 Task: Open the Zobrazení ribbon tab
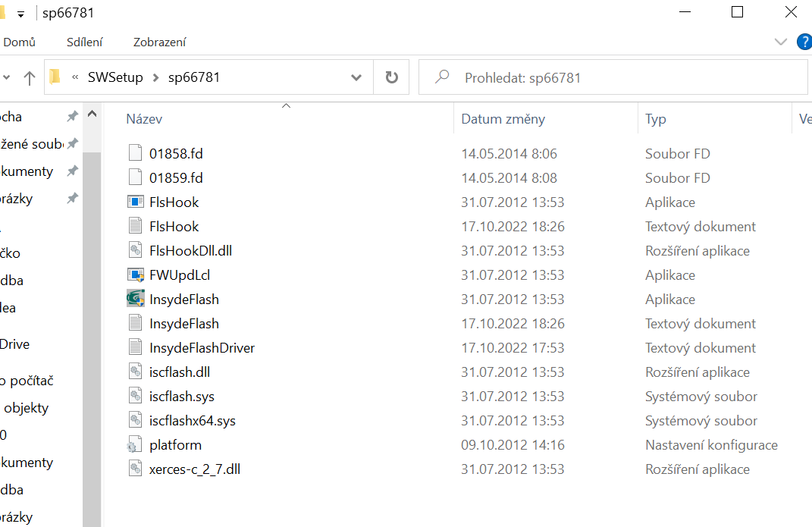(159, 42)
